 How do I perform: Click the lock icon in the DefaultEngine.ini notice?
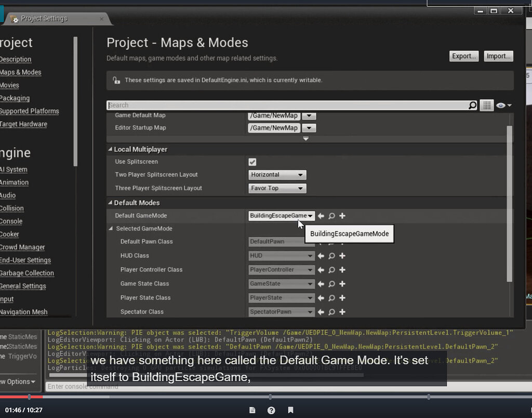tap(117, 80)
